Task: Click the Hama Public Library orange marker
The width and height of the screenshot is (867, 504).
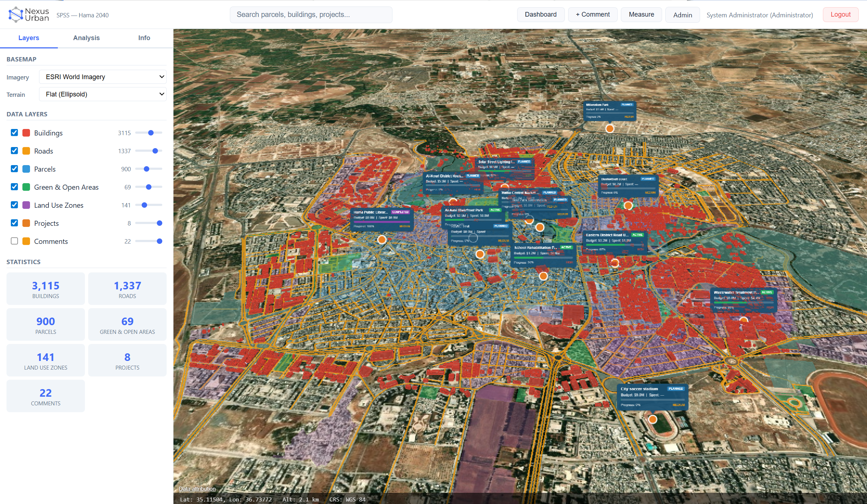Action: pyautogui.click(x=382, y=239)
